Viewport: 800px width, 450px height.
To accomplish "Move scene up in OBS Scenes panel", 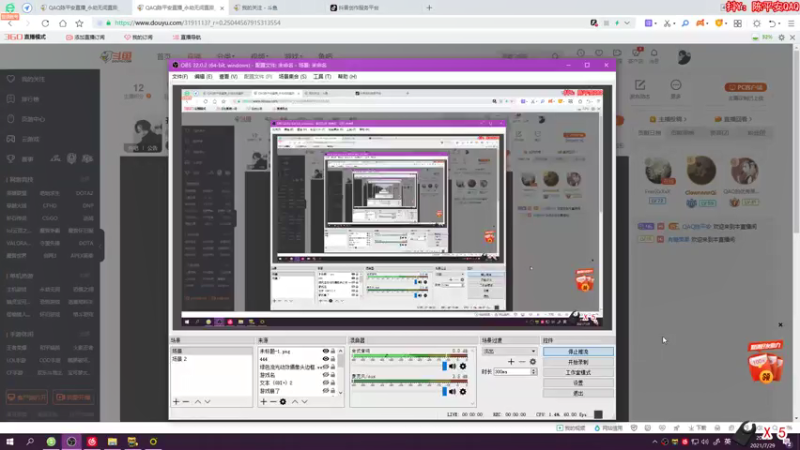I will (x=197, y=402).
